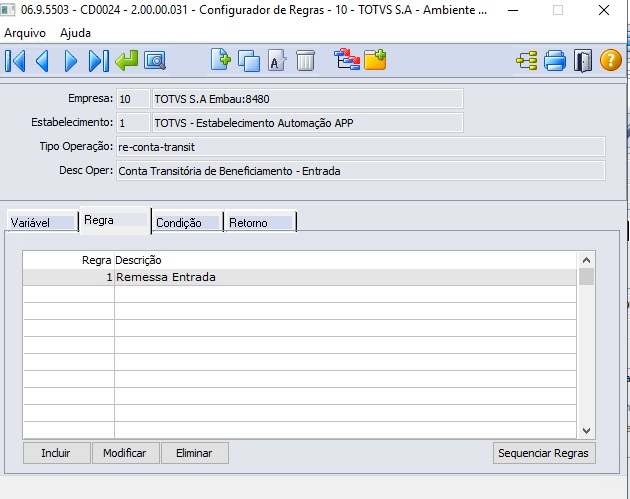The width and height of the screenshot is (630, 499).
Task: Go to the first record
Action: coord(15,61)
